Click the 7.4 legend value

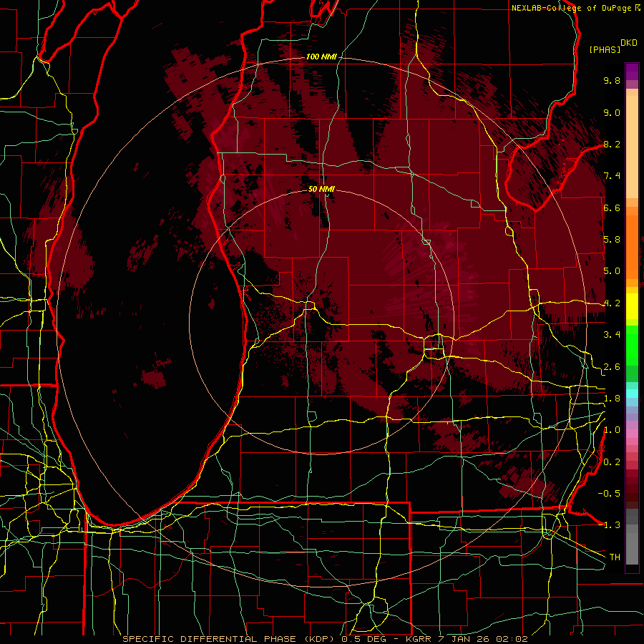point(612,176)
